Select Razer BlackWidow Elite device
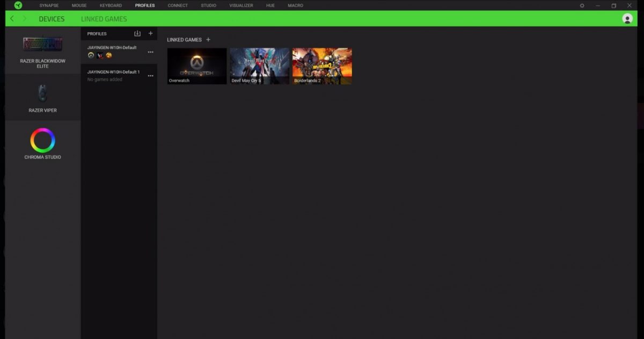The image size is (644, 339). [x=43, y=52]
